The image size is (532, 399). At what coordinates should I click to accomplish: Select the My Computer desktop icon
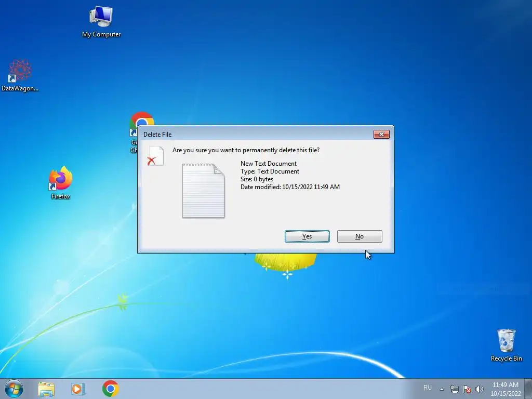101,21
